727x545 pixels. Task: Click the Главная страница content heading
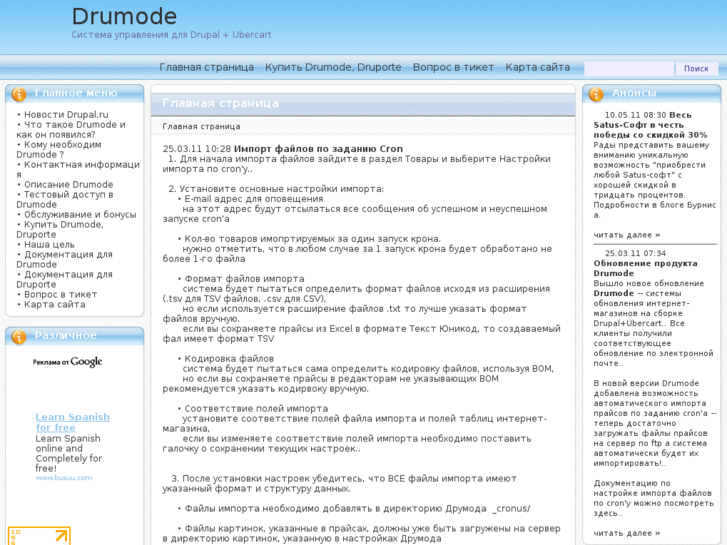pyautogui.click(x=221, y=103)
